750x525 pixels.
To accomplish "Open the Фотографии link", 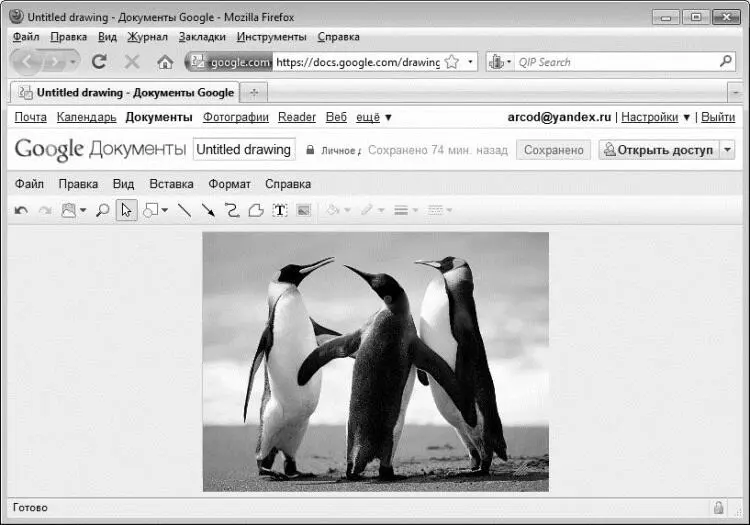I will 236,117.
